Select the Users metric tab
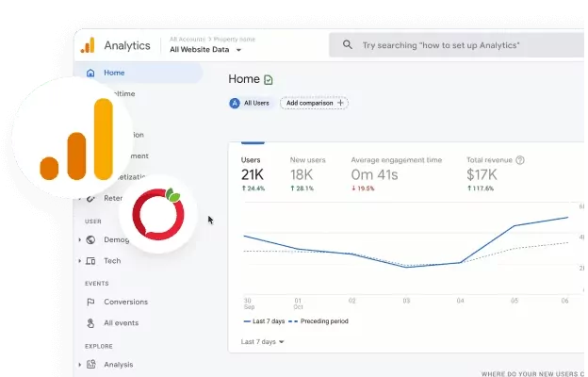 pyautogui.click(x=253, y=172)
